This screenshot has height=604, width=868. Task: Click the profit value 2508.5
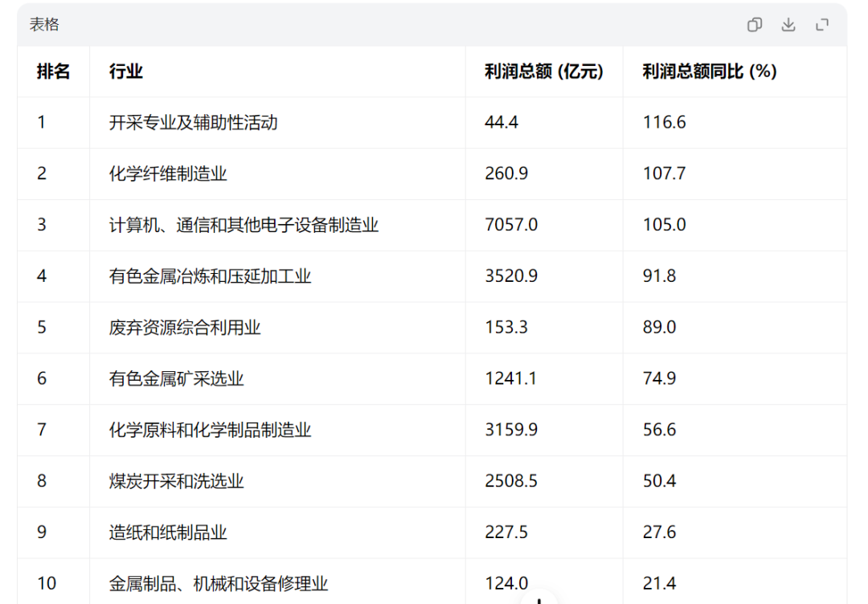511,481
